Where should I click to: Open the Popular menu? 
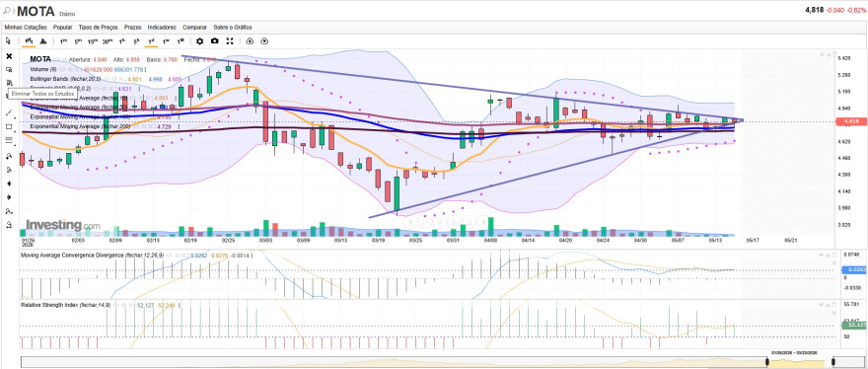point(62,28)
